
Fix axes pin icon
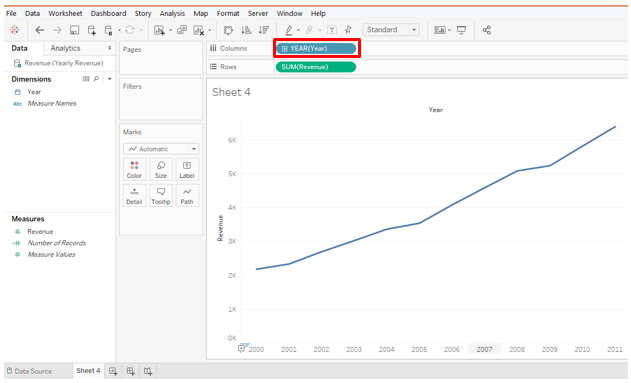tap(348, 30)
